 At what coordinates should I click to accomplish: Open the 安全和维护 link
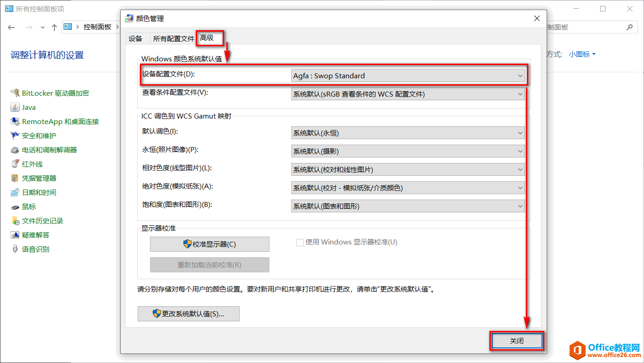tap(39, 135)
